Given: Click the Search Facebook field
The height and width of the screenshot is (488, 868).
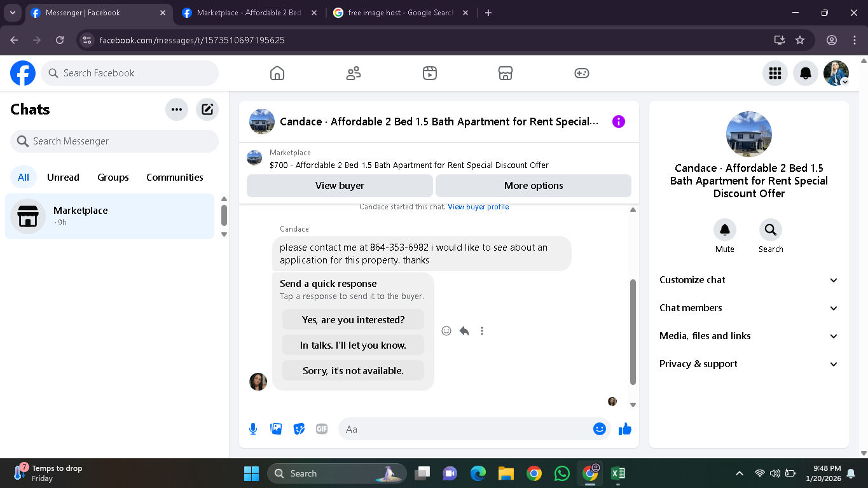Looking at the screenshot, I should pyautogui.click(x=130, y=73).
